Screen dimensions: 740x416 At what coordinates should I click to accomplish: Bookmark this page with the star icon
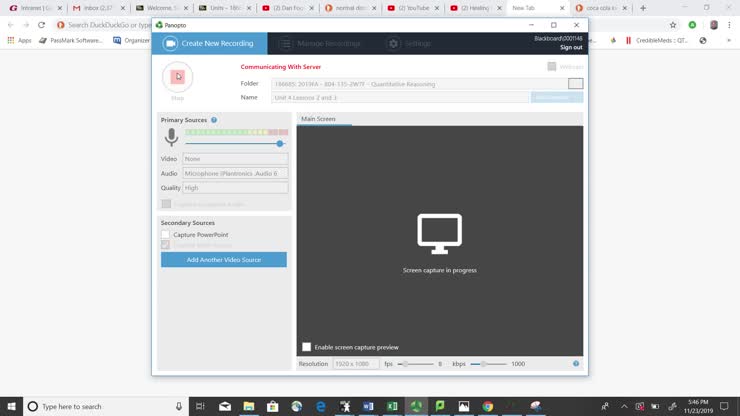673,25
